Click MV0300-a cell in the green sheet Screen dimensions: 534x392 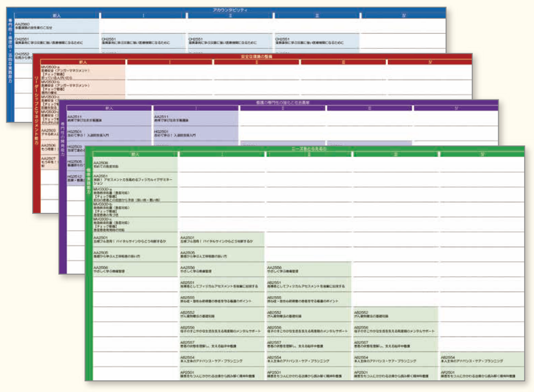point(135,194)
